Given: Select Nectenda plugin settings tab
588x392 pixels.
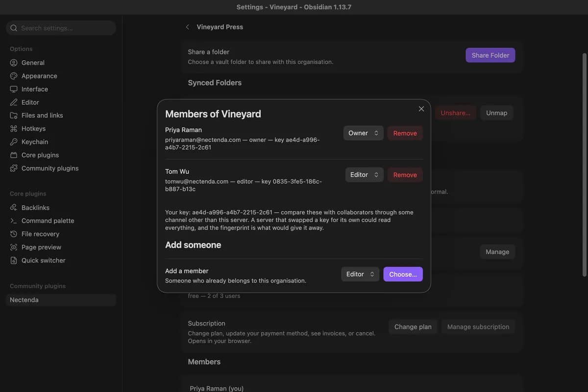Looking at the screenshot, I should [x=61, y=300].
